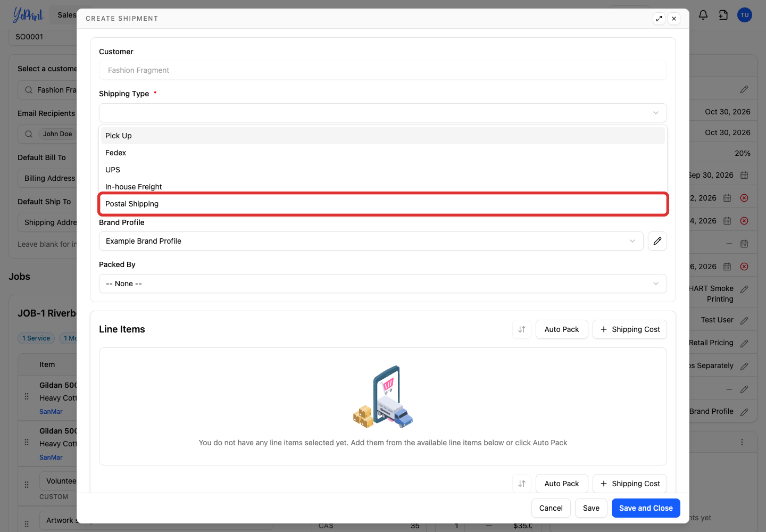Click the TU user avatar
This screenshot has width=766, height=532.
tap(745, 15)
